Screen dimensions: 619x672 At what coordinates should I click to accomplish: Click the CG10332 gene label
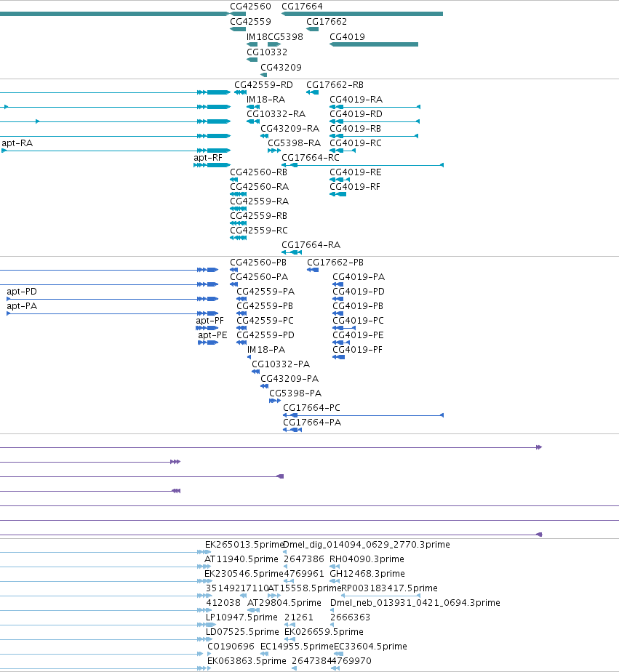point(267,52)
